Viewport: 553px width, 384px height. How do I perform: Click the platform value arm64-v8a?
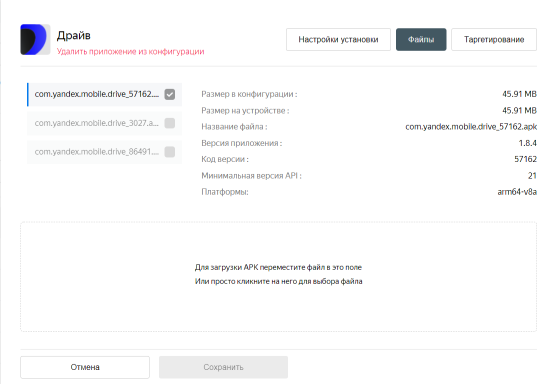517,192
